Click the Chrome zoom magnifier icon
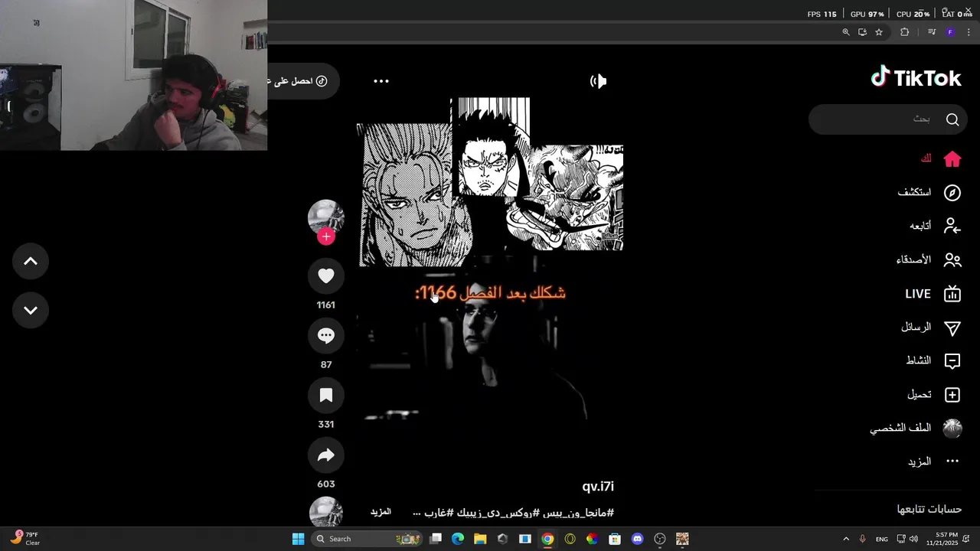Viewport: 980px width, 551px height. 846,32
